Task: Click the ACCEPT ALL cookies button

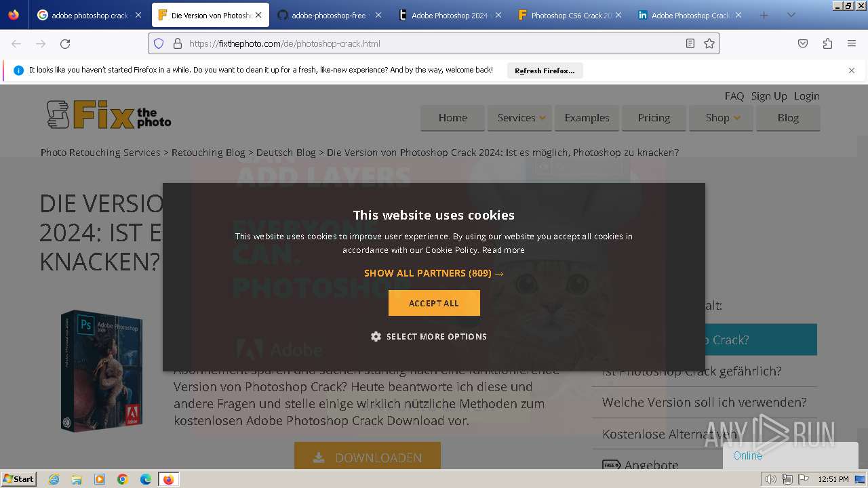Action: coord(434,303)
